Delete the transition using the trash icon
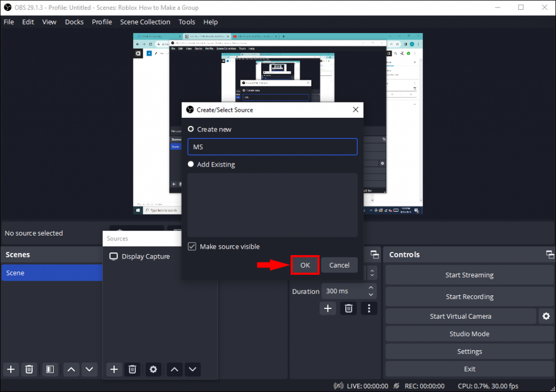The image size is (556, 392). [349, 308]
